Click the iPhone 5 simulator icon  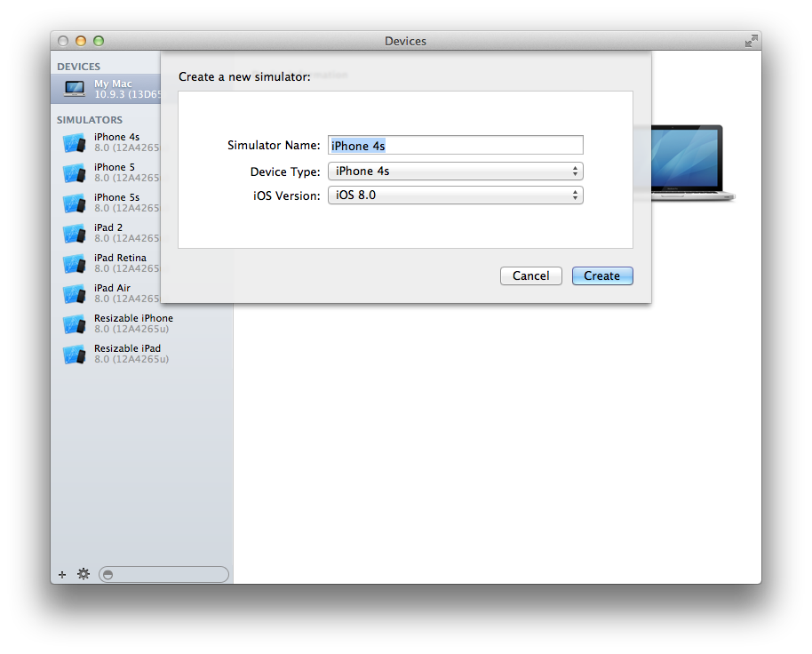point(75,173)
